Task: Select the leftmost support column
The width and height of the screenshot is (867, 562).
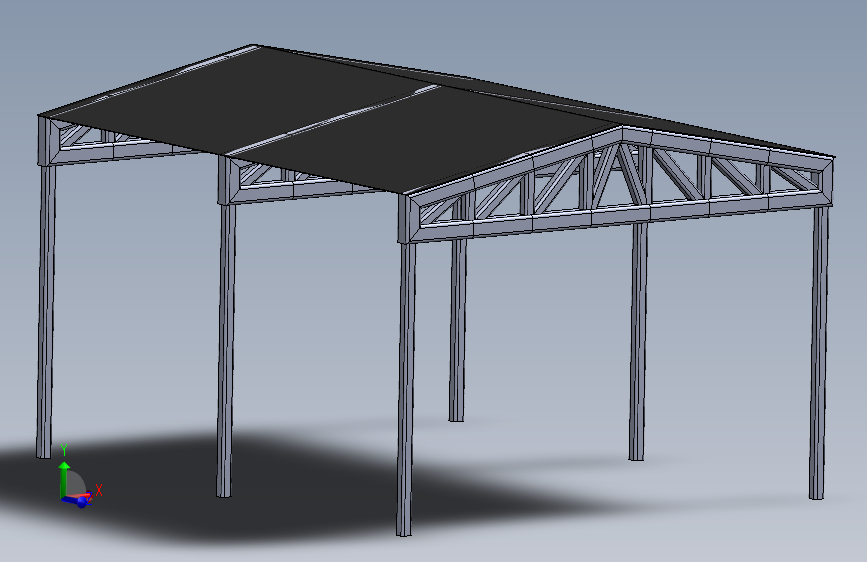Action: (x=45, y=310)
